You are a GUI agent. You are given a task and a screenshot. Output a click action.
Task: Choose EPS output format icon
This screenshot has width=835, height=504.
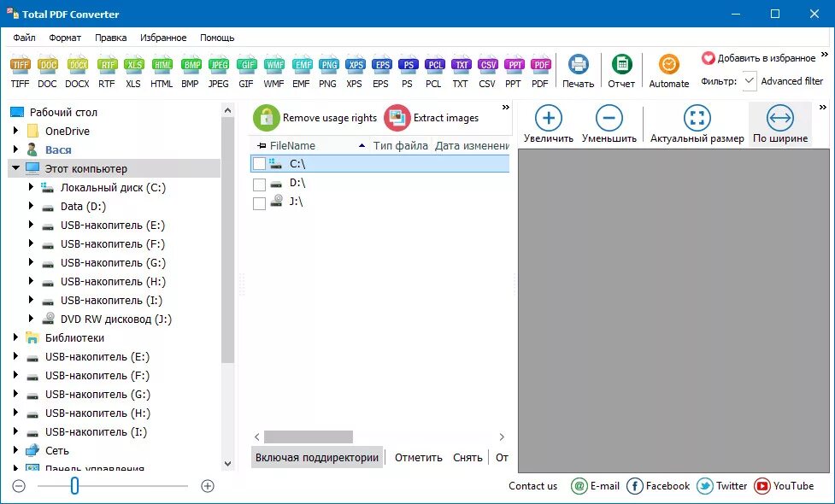click(381, 65)
